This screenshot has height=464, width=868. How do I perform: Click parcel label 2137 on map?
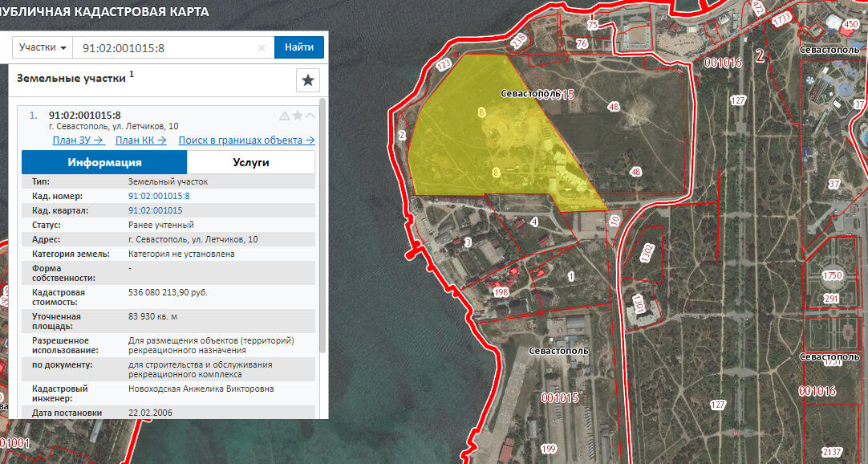[x=832, y=453]
